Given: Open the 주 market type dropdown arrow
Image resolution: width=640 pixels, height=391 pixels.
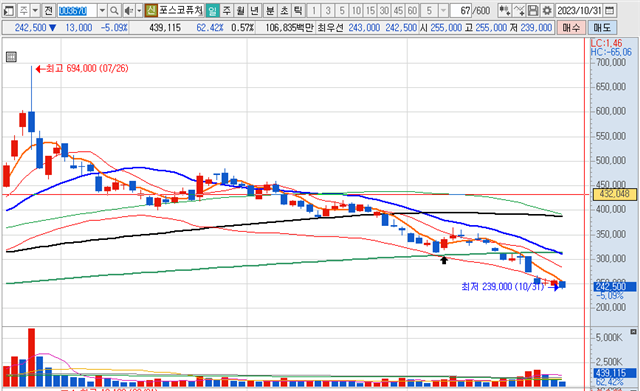Looking at the screenshot, I should [36, 10].
